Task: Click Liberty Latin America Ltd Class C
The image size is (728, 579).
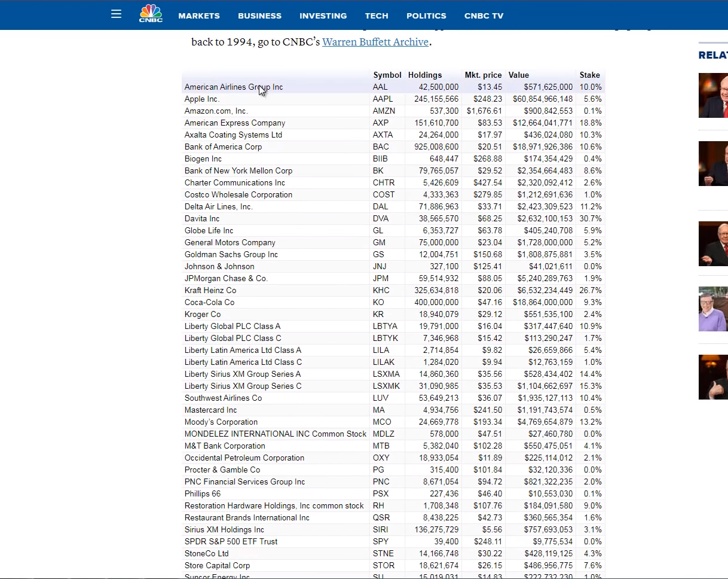Action: pos(243,362)
